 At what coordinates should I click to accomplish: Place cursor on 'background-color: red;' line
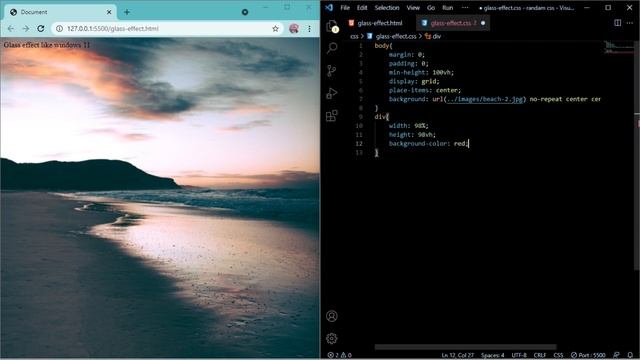[429, 144]
